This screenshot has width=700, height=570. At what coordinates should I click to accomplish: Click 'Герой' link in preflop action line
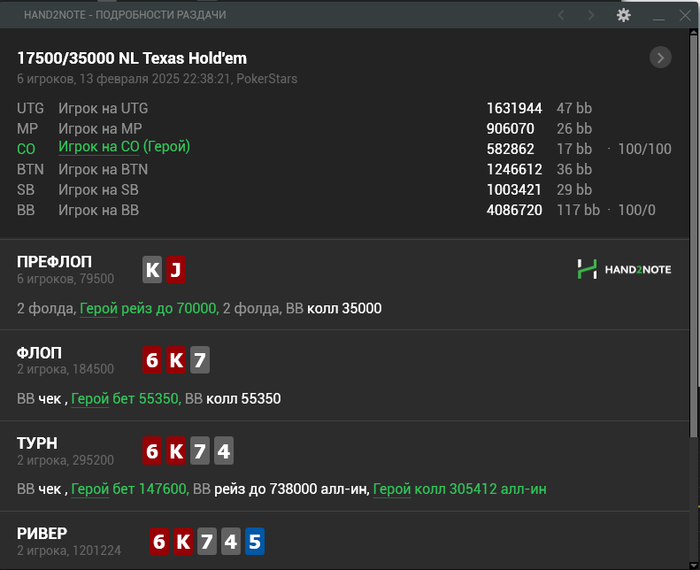[99, 308]
